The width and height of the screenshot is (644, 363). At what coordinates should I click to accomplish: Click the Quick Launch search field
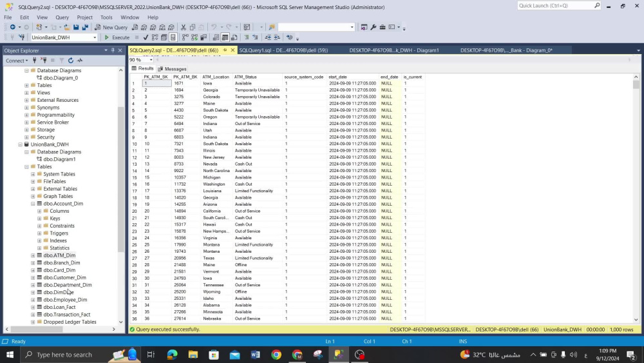(x=558, y=5)
